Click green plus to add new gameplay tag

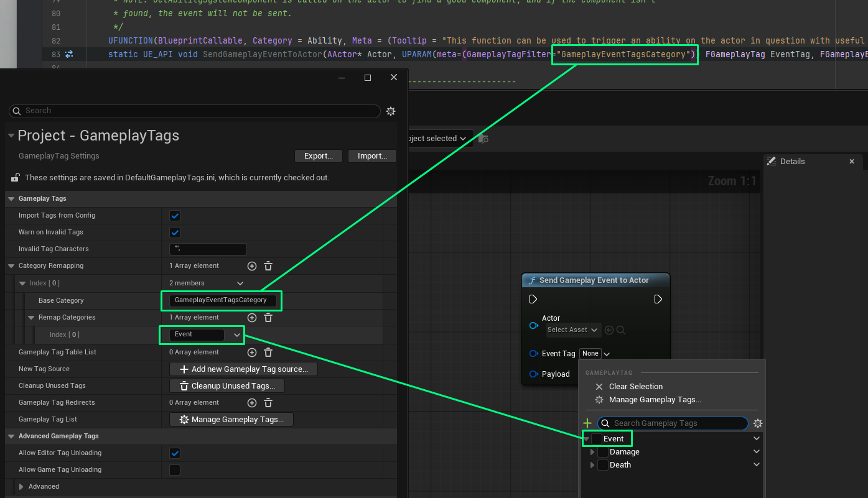[587, 423]
